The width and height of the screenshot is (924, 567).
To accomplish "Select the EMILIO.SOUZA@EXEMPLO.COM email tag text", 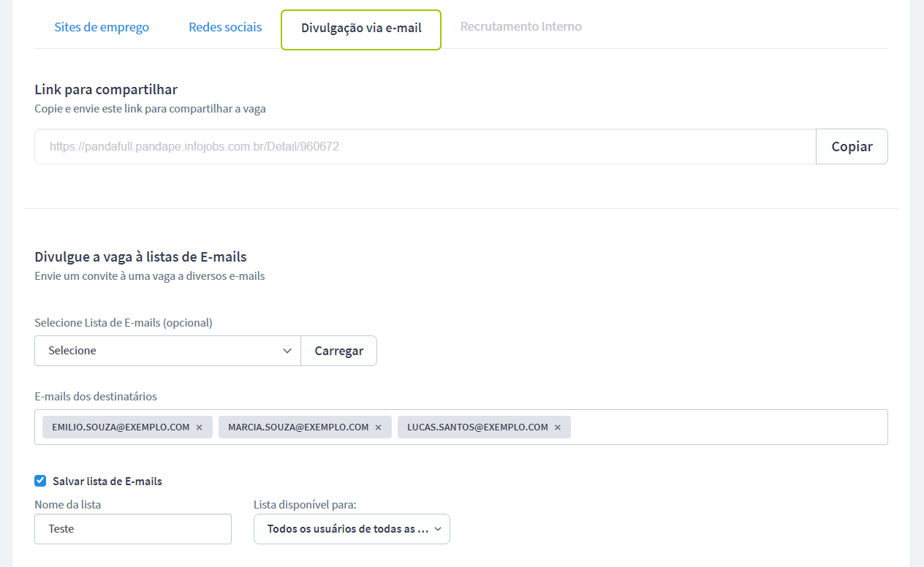I will [121, 427].
